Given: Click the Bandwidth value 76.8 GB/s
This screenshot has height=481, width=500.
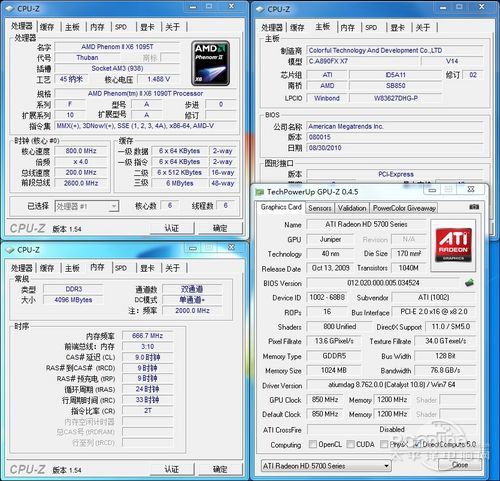Looking at the screenshot, I should [445, 370].
